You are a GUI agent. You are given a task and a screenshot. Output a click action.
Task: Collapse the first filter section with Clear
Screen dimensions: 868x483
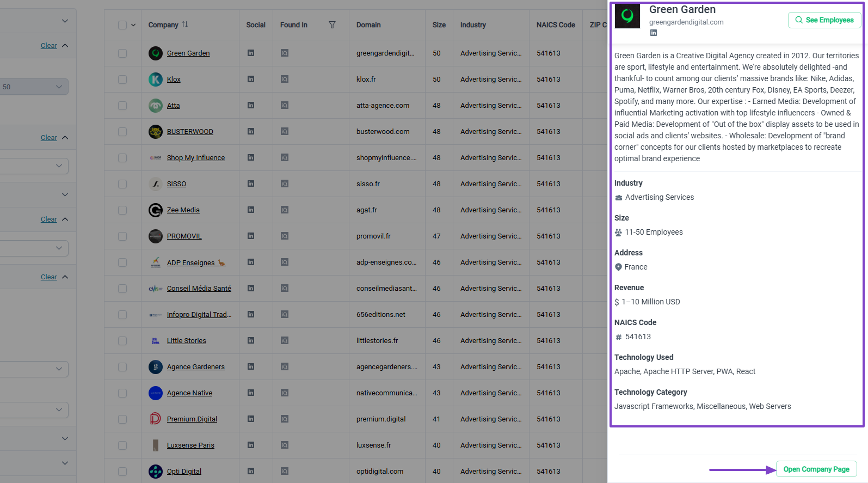point(65,46)
